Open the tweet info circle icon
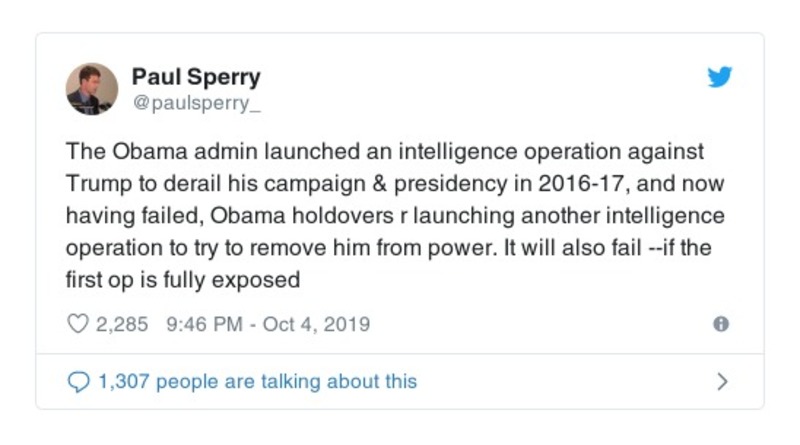This screenshot has height=445, width=800. [x=720, y=324]
